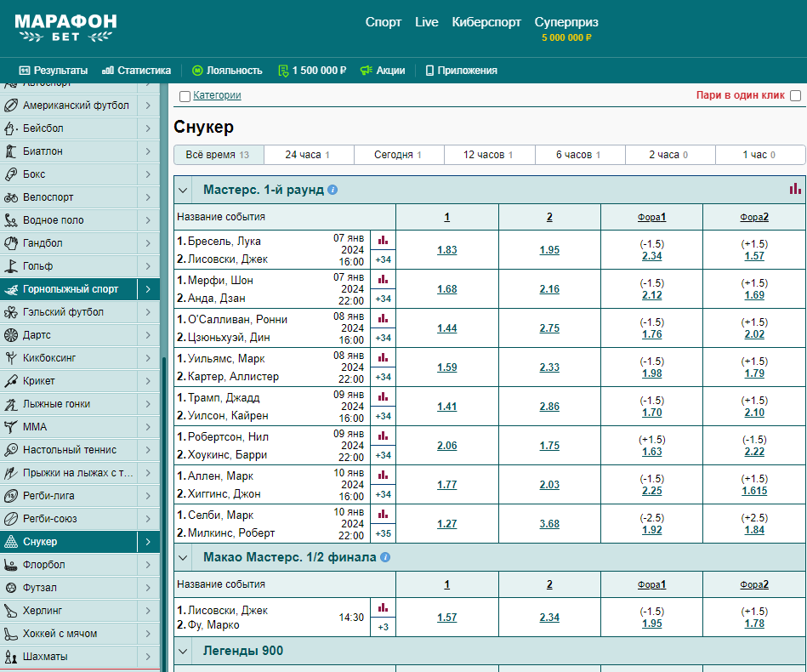Image resolution: width=807 pixels, height=672 pixels.
Task: Open the Live menu item
Action: [427, 22]
